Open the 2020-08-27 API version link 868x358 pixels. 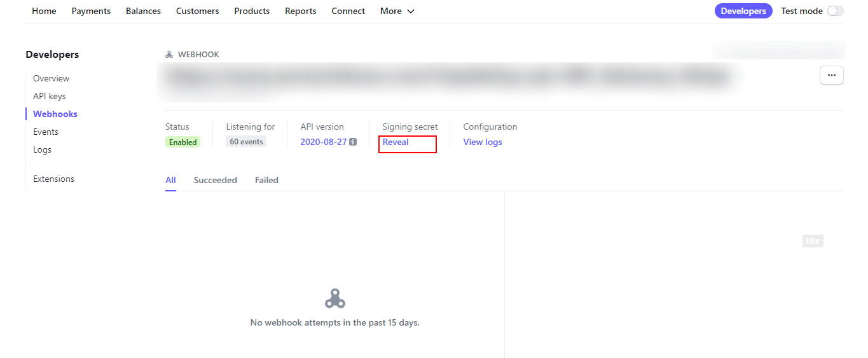click(x=324, y=142)
